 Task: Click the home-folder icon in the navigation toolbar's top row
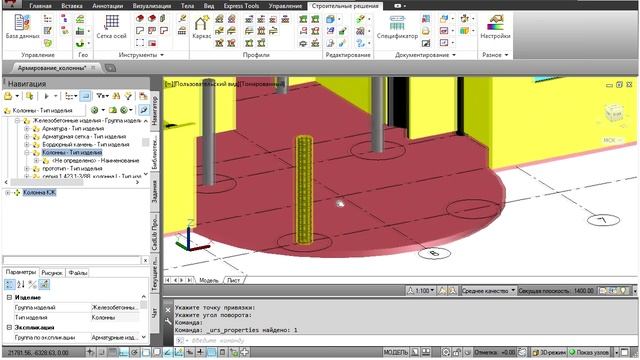143,96
